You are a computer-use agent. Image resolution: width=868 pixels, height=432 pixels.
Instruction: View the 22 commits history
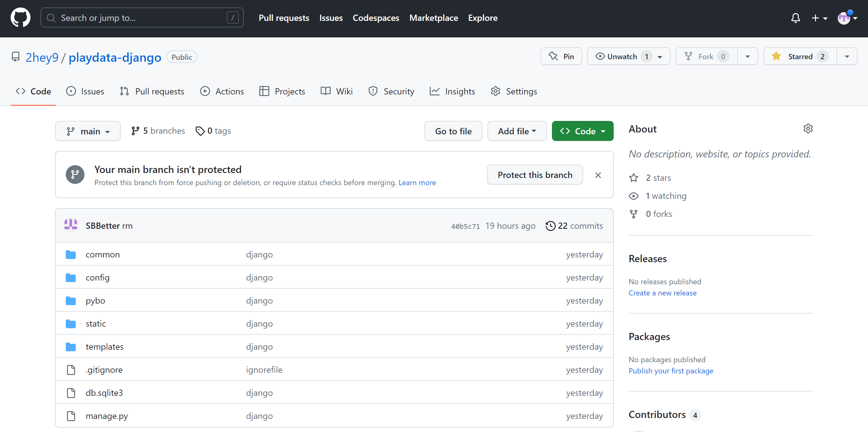pyautogui.click(x=574, y=226)
